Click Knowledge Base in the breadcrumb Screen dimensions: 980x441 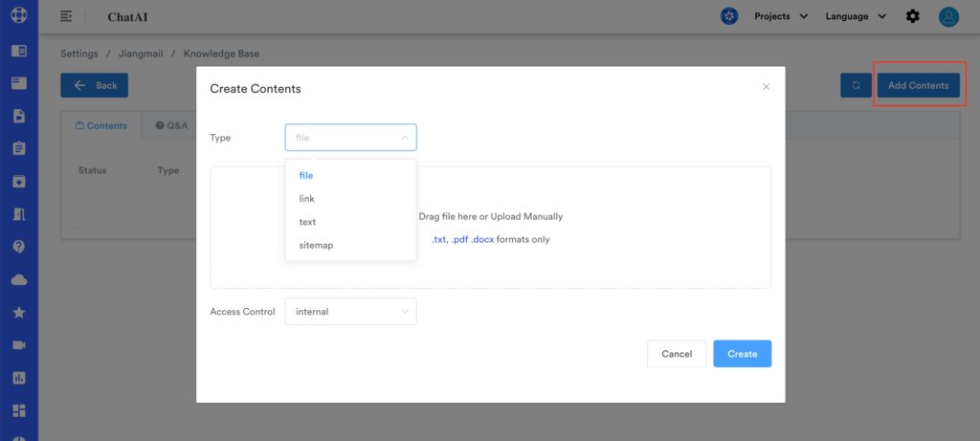(x=221, y=54)
